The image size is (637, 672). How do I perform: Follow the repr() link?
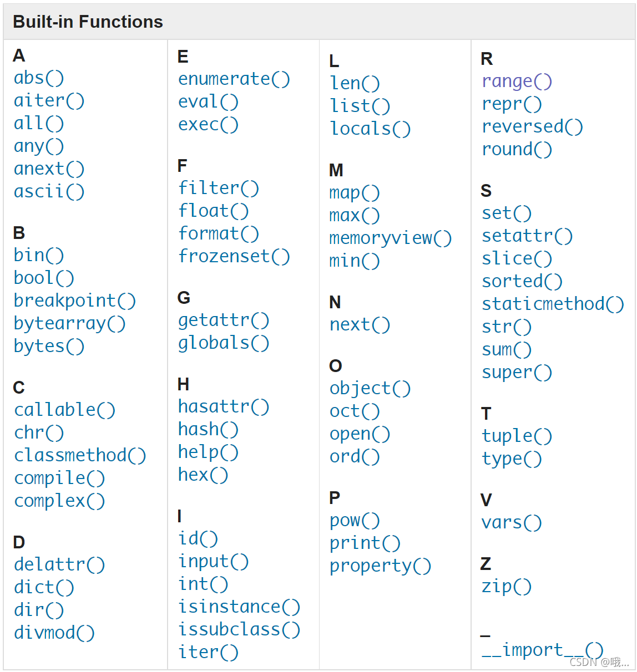coord(512,104)
